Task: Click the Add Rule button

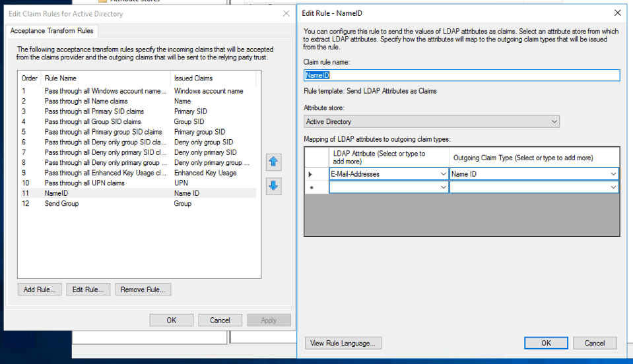Action: pyautogui.click(x=40, y=289)
